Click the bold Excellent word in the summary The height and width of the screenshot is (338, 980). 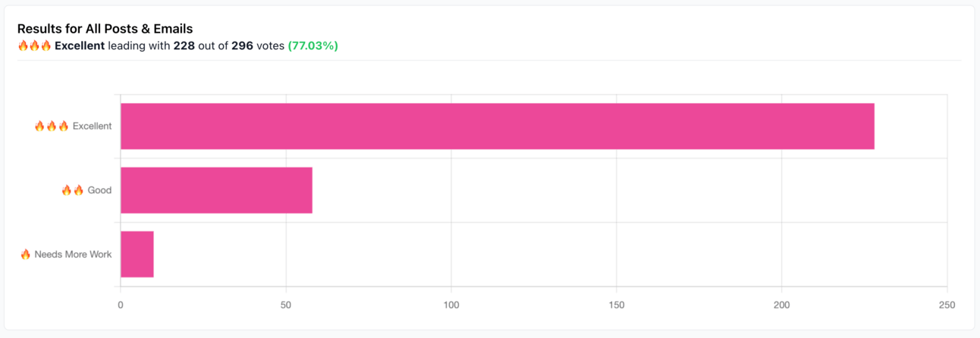click(x=80, y=45)
